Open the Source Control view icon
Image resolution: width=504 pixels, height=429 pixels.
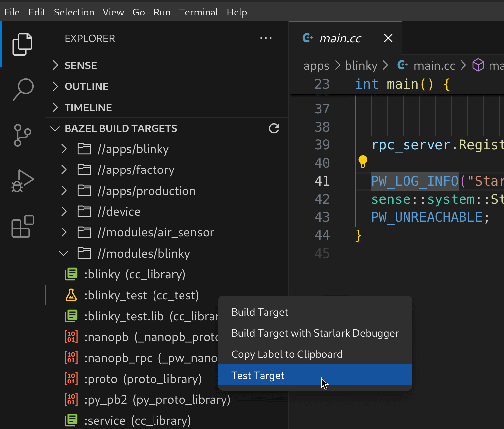22,135
